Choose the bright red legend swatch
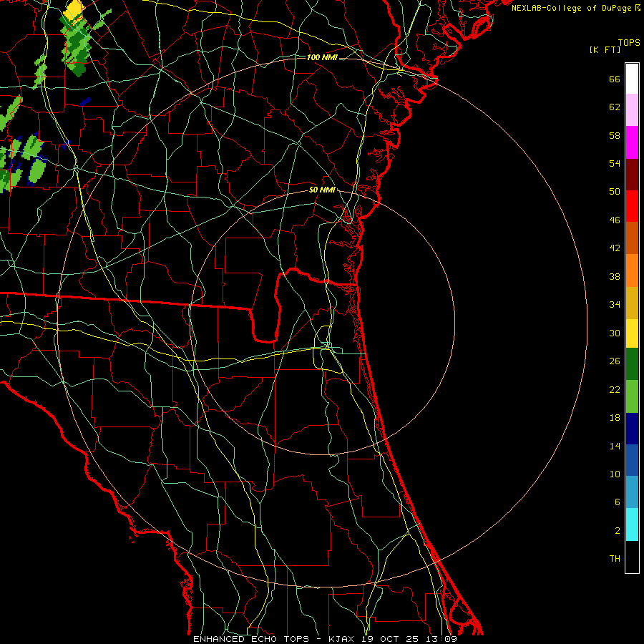The width and height of the screenshot is (644, 644). coord(632,206)
